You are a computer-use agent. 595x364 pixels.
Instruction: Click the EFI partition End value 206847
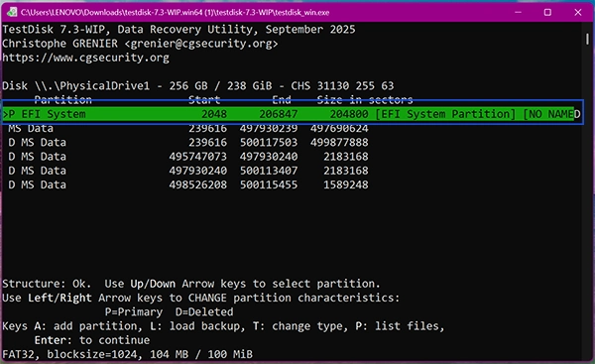(278, 114)
